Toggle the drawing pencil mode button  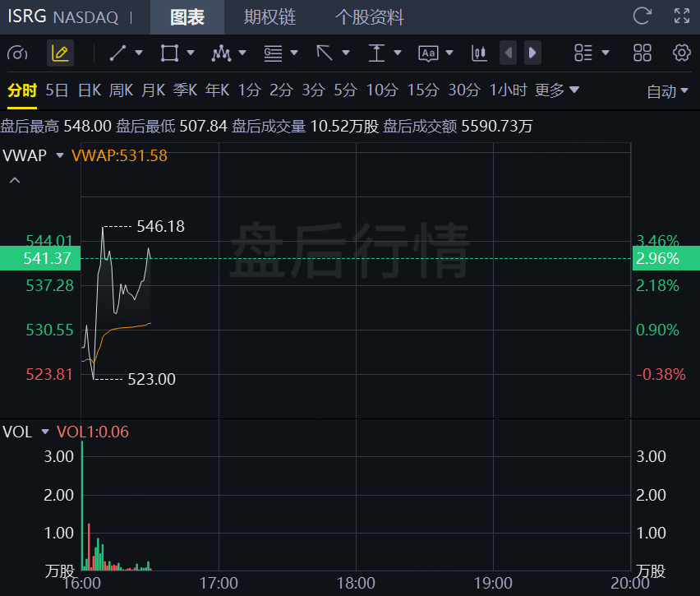pos(60,53)
